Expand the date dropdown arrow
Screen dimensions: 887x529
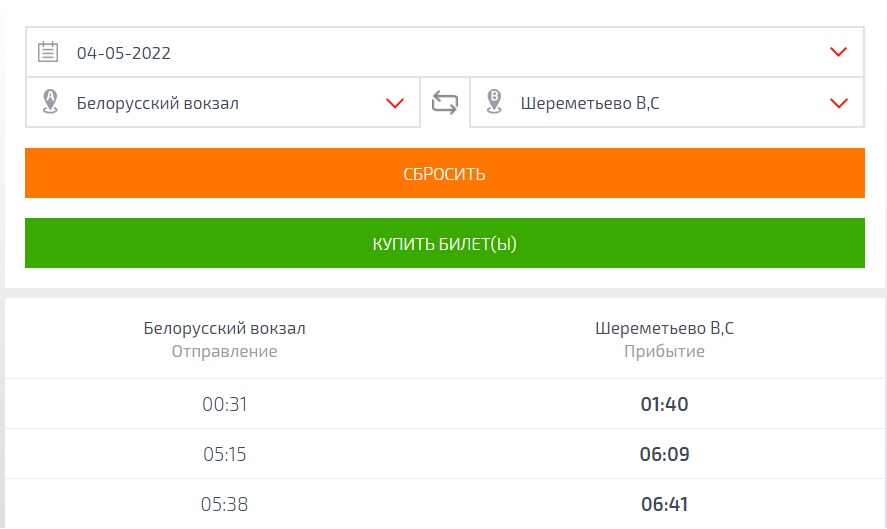tap(838, 52)
